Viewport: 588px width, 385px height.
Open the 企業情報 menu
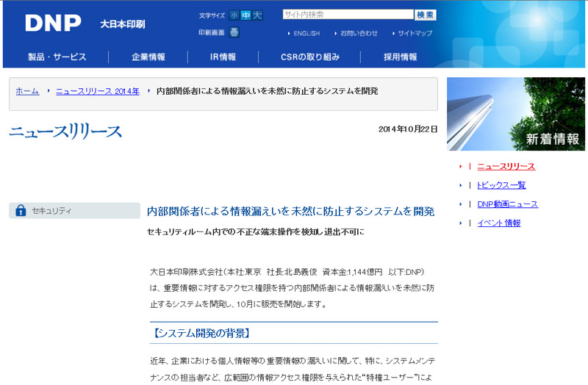(148, 57)
